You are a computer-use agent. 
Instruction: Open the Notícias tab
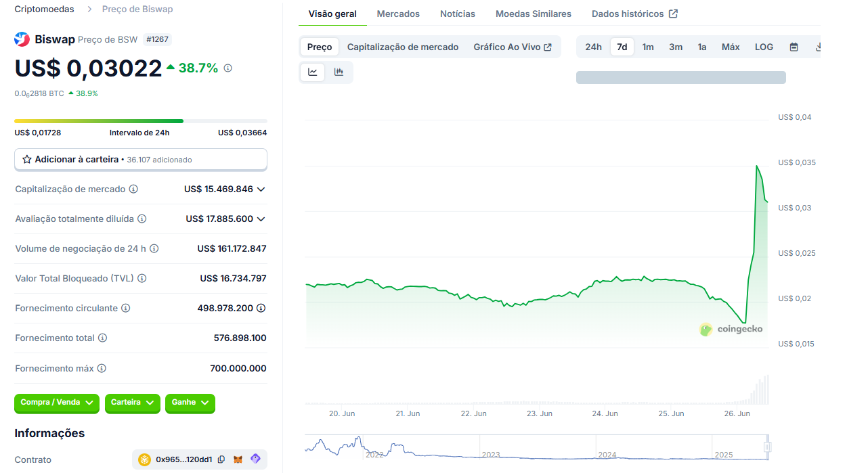pos(458,14)
